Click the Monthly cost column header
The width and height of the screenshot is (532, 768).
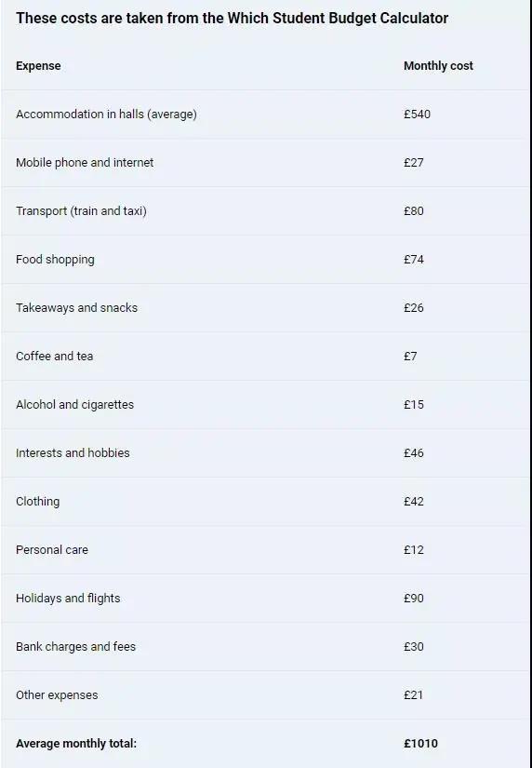(438, 66)
